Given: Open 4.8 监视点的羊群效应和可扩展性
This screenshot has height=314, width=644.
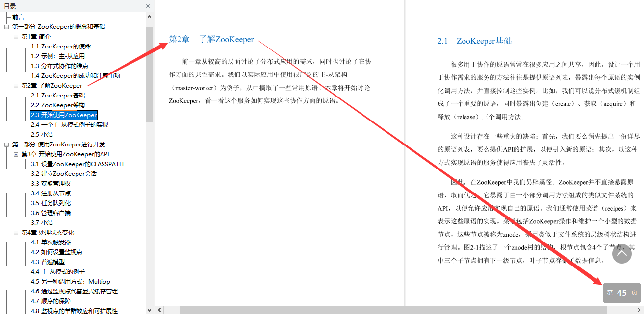Looking at the screenshot, I should pyautogui.click(x=74, y=311).
